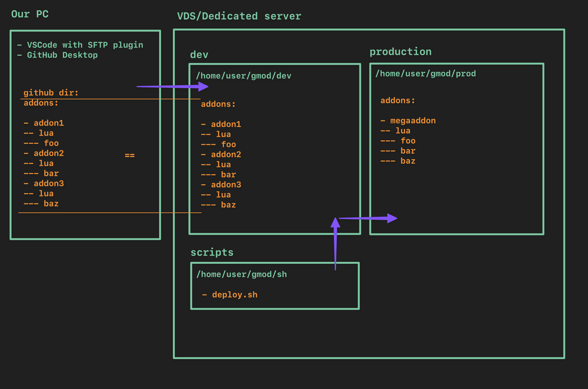Screen dimensions: 588x389
Task: Select '– GitHub Desktop' line
Action: pos(57,55)
